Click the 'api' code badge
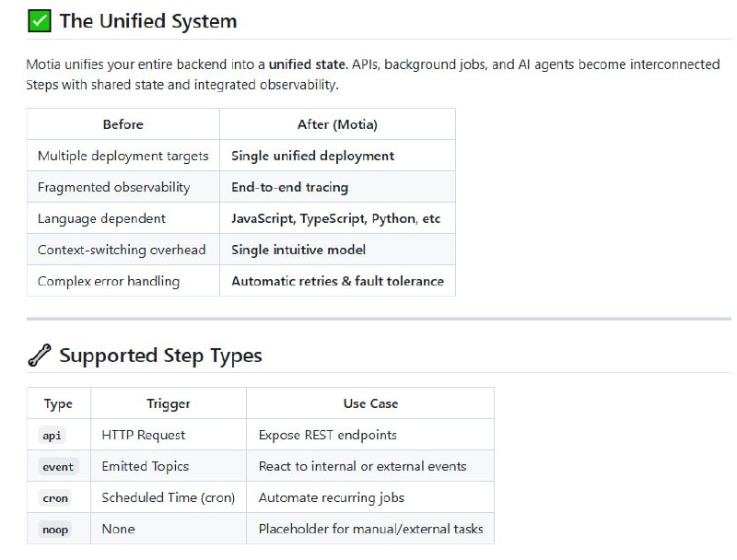 [53, 436]
